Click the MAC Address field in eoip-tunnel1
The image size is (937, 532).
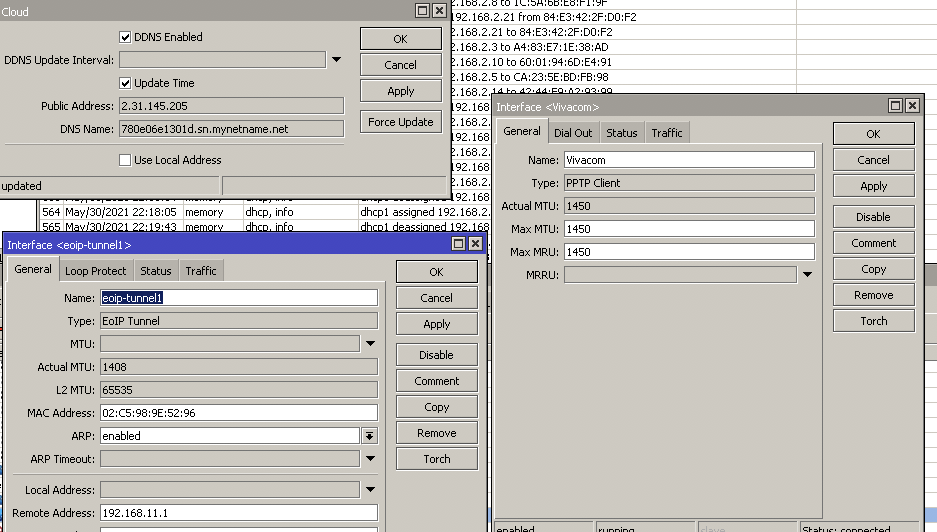239,413
